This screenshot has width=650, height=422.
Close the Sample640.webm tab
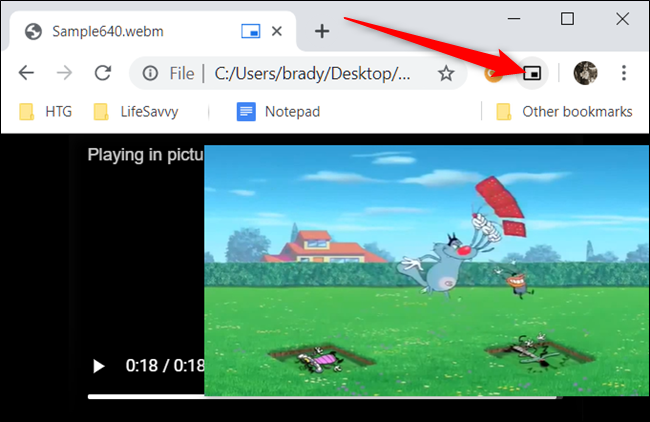click(x=276, y=31)
